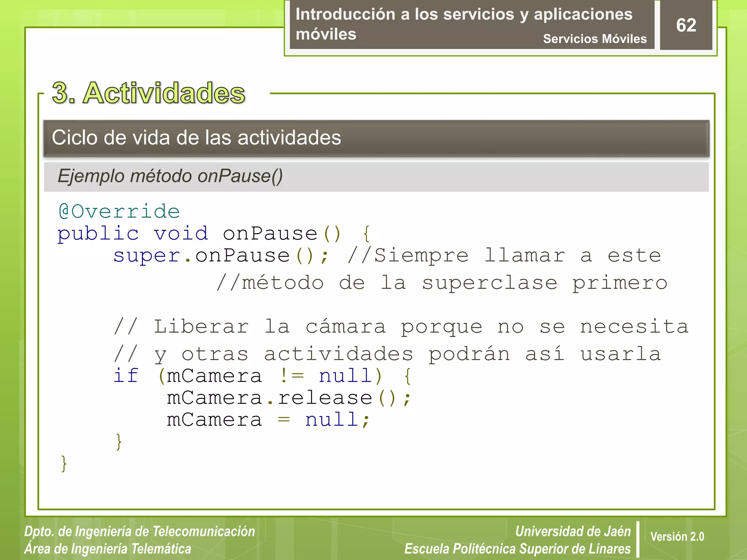Click '// Liberar la cámara porque no se necesita'
This screenshot has width=747, height=560.
click(x=401, y=327)
